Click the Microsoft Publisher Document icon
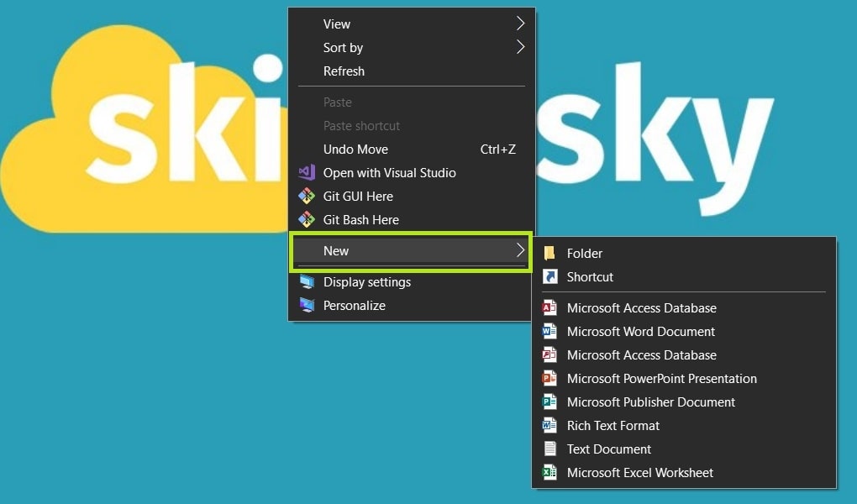The width and height of the screenshot is (857, 504). pos(549,402)
